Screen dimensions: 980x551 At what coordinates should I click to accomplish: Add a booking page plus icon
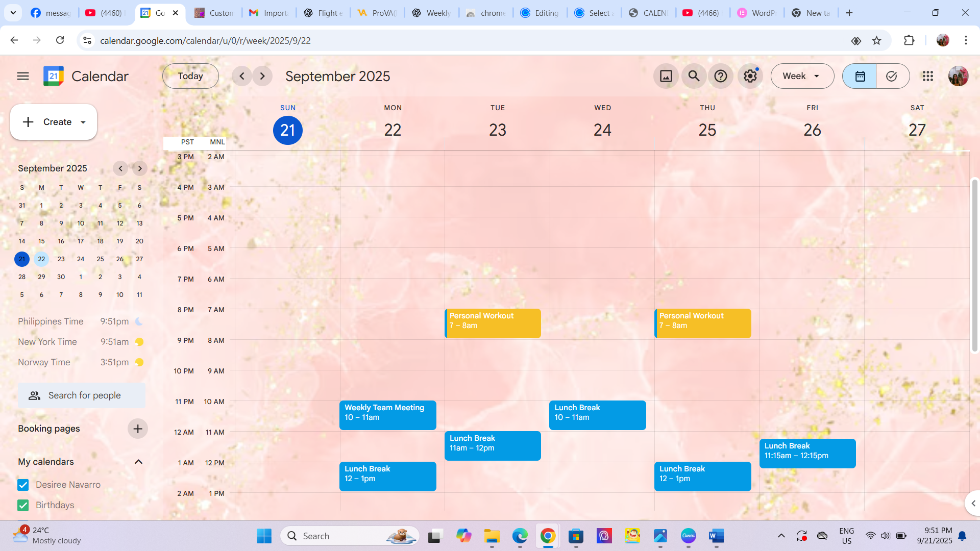click(137, 429)
